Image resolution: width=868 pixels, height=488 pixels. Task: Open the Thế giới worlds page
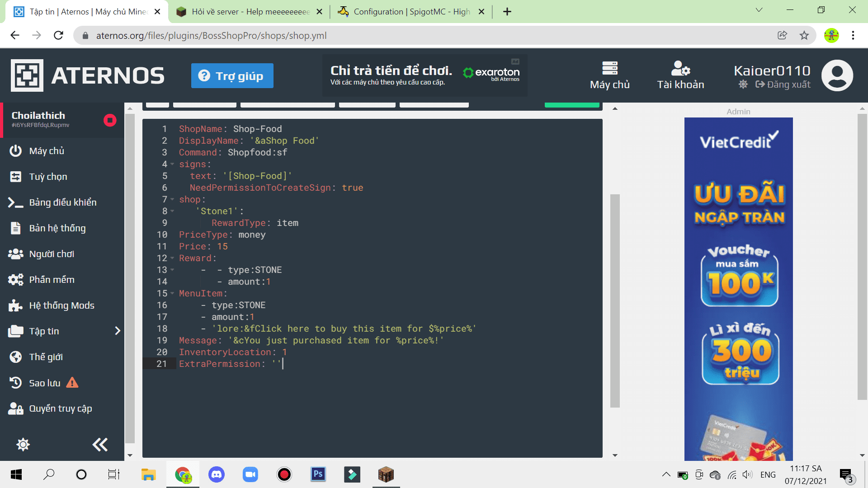46,357
